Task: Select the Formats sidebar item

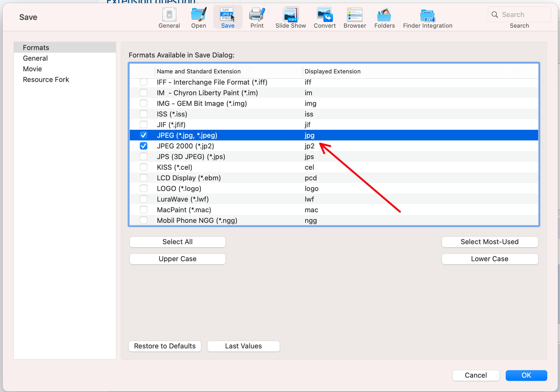Action: click(65, 47)
